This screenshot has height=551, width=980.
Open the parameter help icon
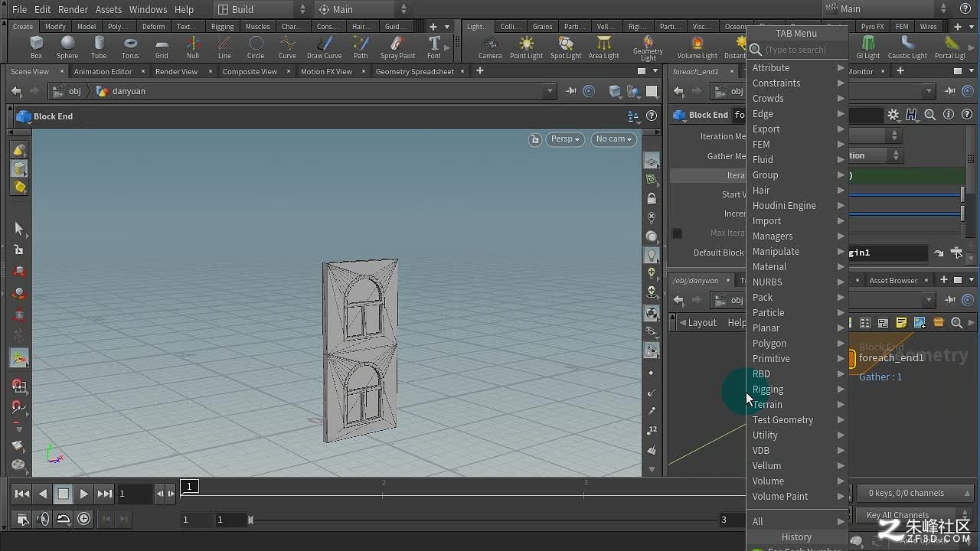point(966,115)
